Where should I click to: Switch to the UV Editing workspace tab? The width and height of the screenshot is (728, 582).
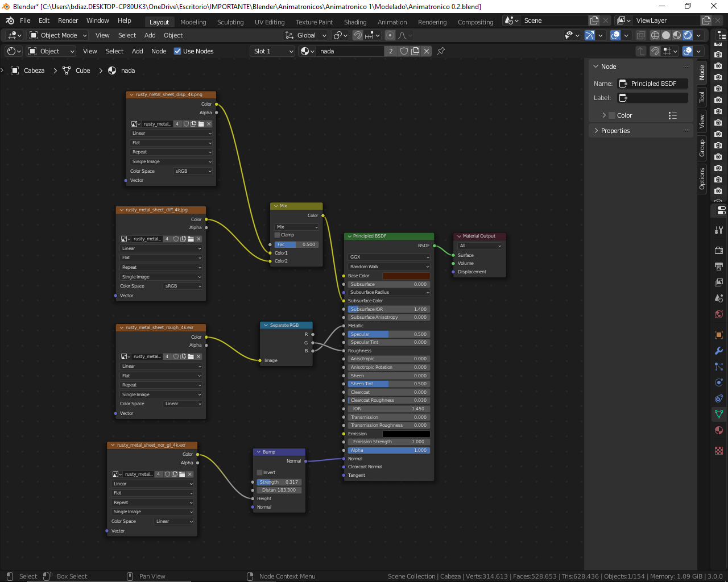(x=270, y=22)
